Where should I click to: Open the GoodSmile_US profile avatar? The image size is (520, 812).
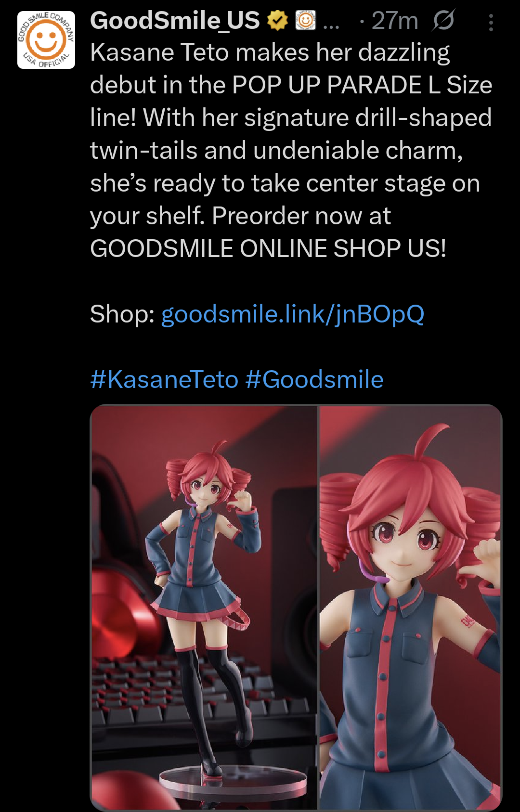[46, 40]
